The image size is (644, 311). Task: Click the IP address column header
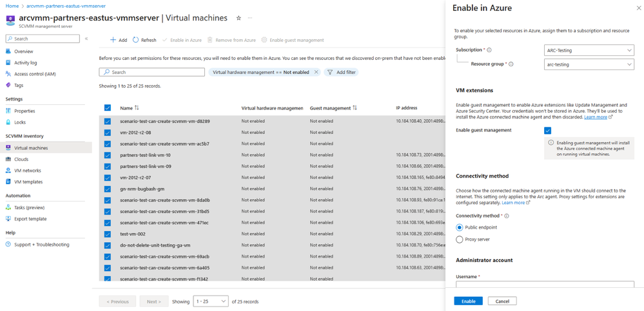[x=407, y=108]
